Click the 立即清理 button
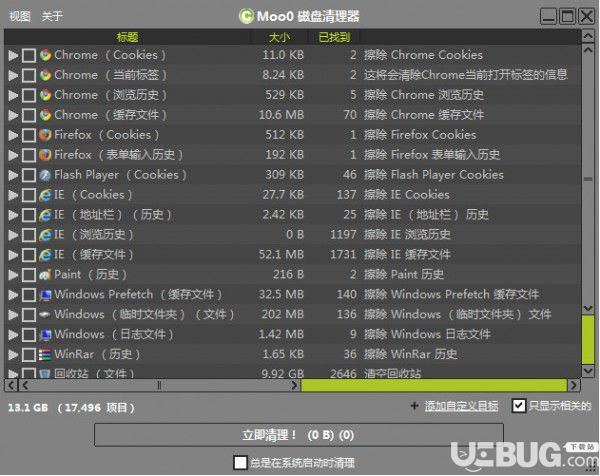600x476 pixels. coord(298,435)
